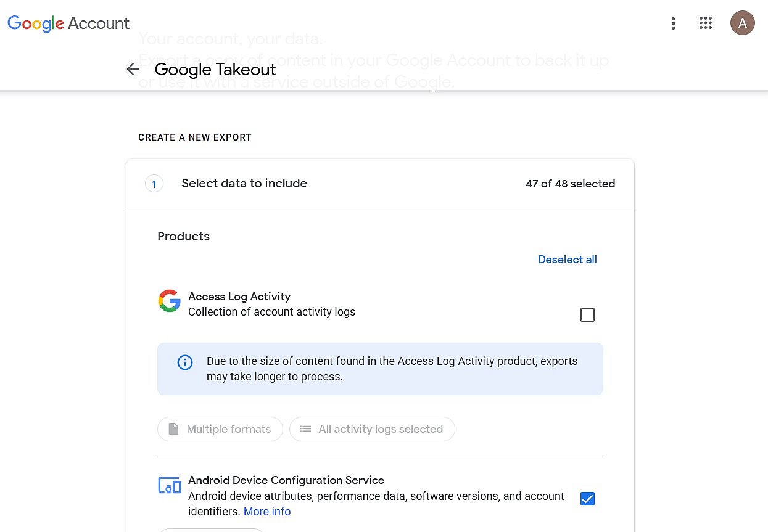The width and height of the screenshot is (768, 532).
Task: Open the All activity logs selected chip
Action: (x=372, y=429)
